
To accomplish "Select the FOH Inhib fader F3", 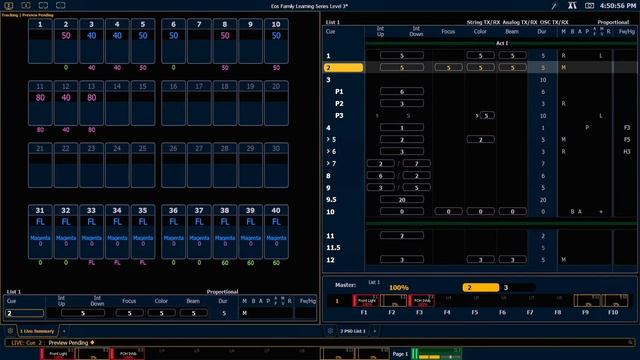I will (421, 301).
